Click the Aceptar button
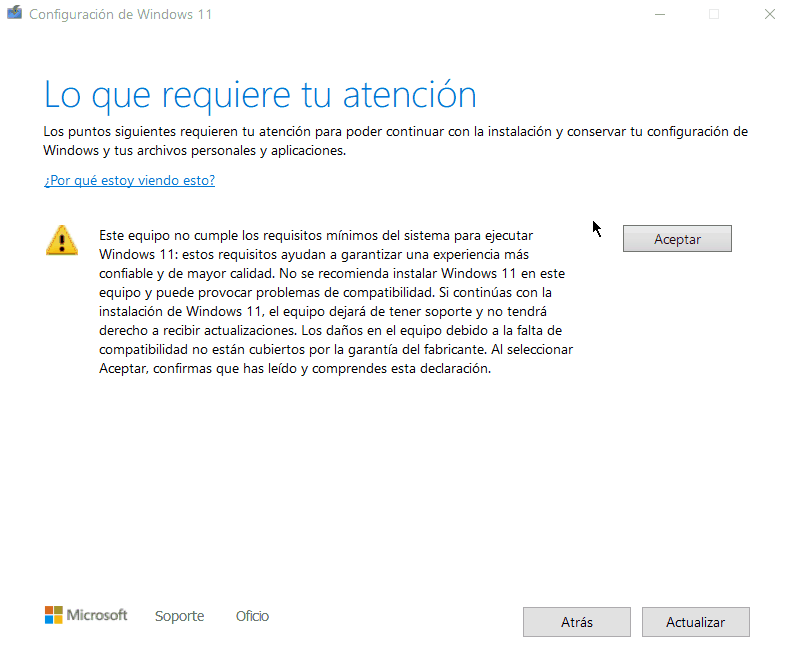The image size is (792, 665). point(677,238)
